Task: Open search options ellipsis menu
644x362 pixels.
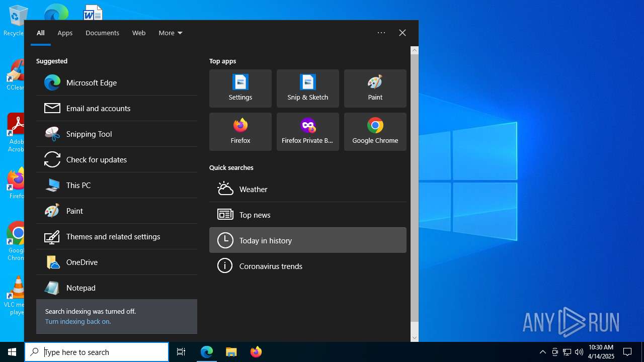Action: (x=381, y=33)
